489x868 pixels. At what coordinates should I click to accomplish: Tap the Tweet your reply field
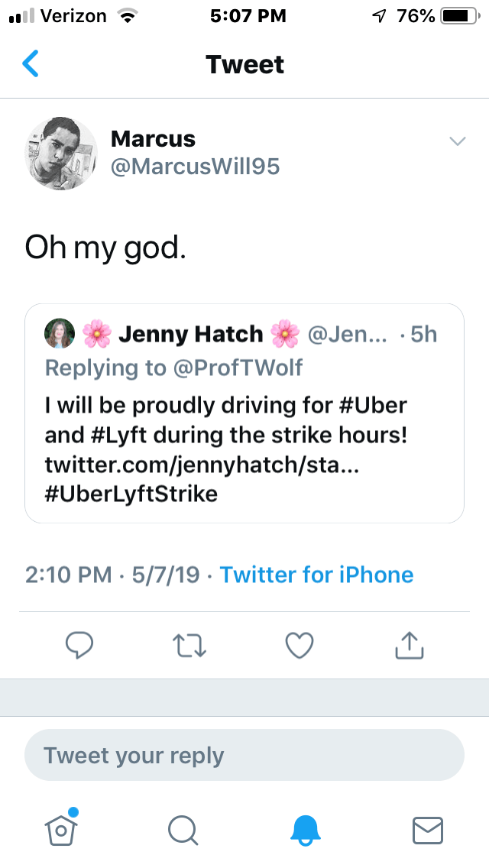click(244, 756)
